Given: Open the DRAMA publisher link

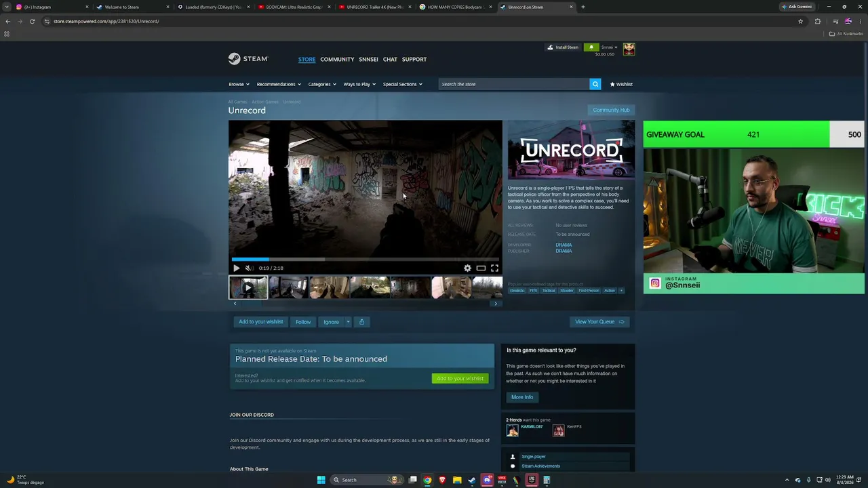Looking at the screenshot, I should pyautogui.click(x=564, y=251).
